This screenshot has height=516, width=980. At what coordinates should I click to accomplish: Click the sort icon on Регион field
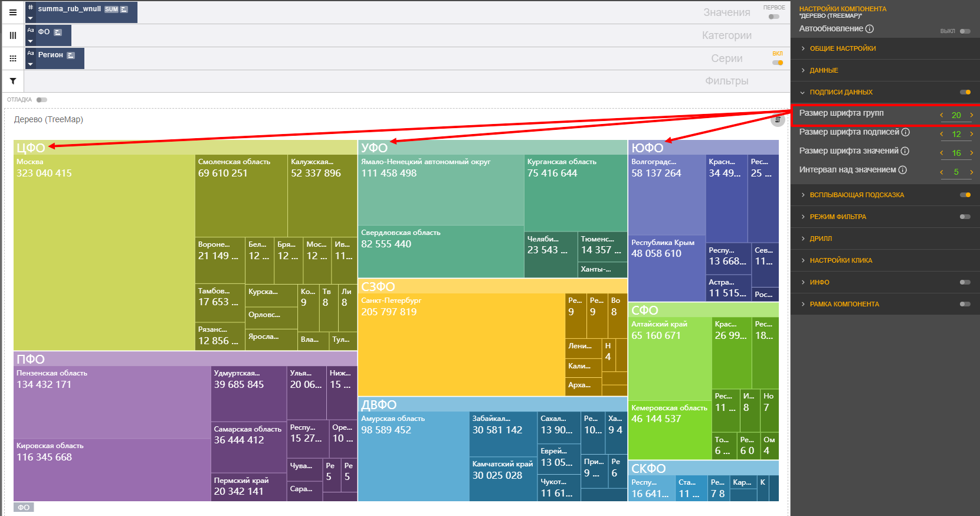(71, 55)
